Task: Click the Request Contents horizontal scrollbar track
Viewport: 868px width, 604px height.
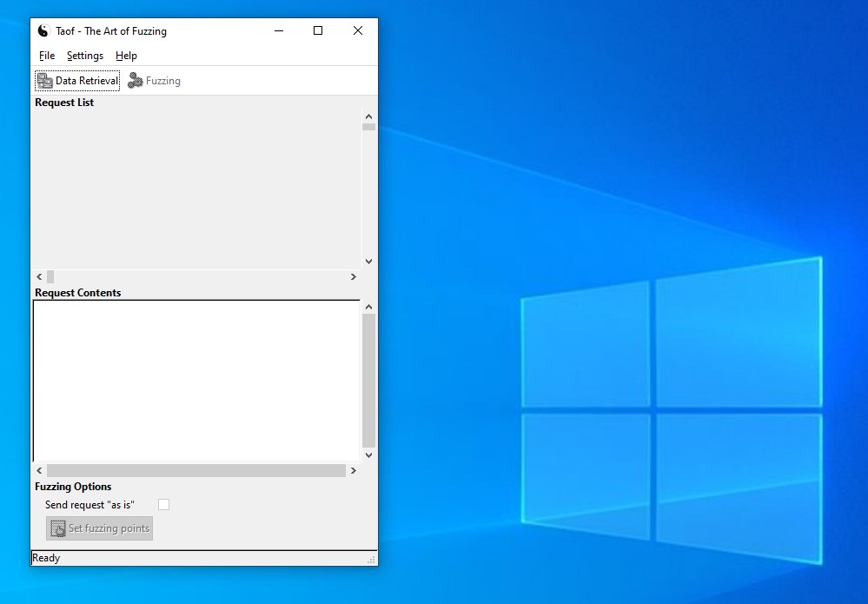Action: click(x=195, y=470)
